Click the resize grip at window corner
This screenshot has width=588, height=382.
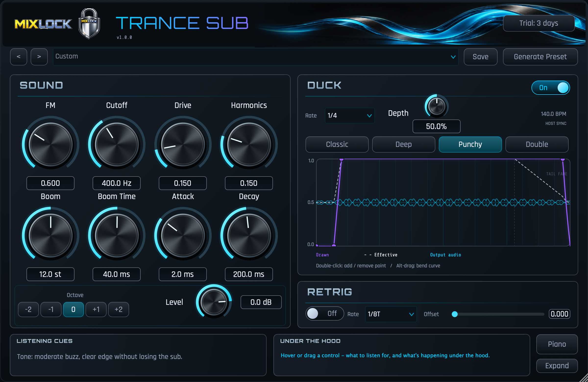tap(584, 378)
